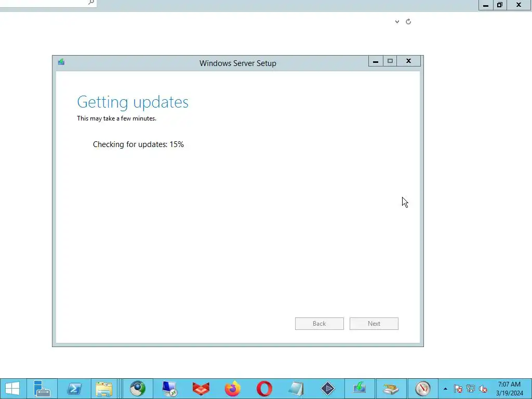532x399 pixels.
Task: Click the 'Windows Server Setup' title text
Action: (238, 63)
